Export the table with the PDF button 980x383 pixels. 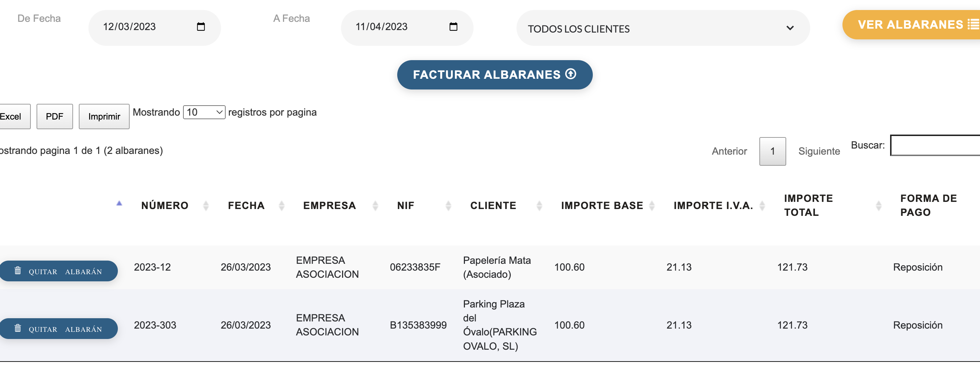[54, 116]
